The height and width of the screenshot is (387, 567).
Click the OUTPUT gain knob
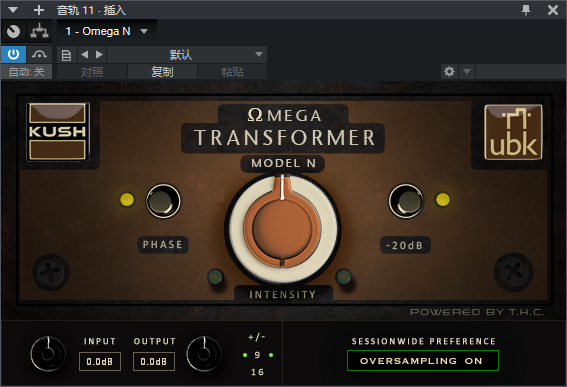point(204,354)
